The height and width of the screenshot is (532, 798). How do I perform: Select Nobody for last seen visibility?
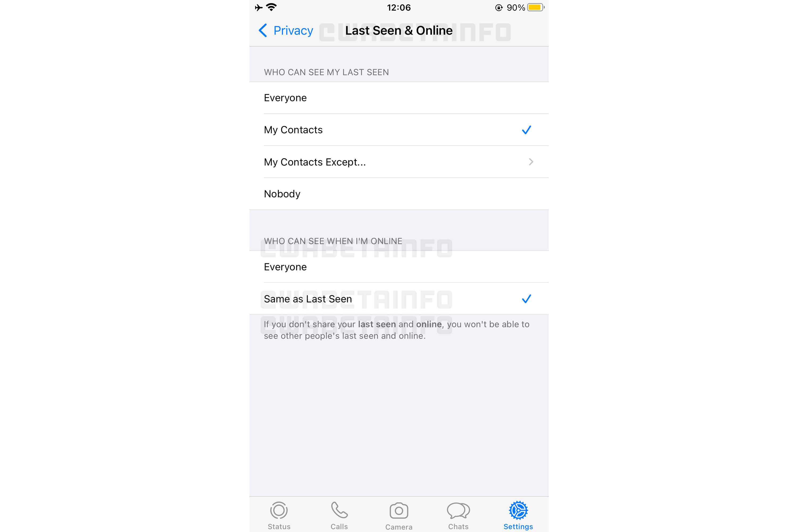[399, 193]
